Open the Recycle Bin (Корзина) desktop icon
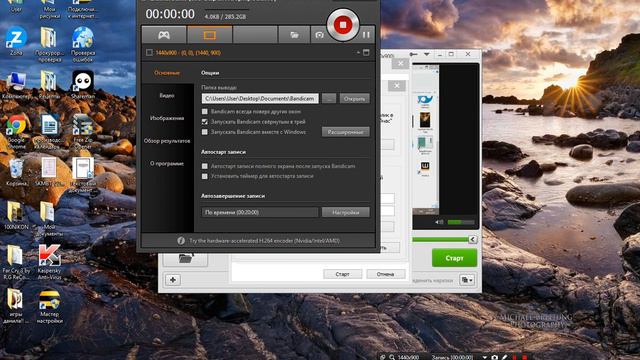This screenshot has height=360, width=640. 16,172
